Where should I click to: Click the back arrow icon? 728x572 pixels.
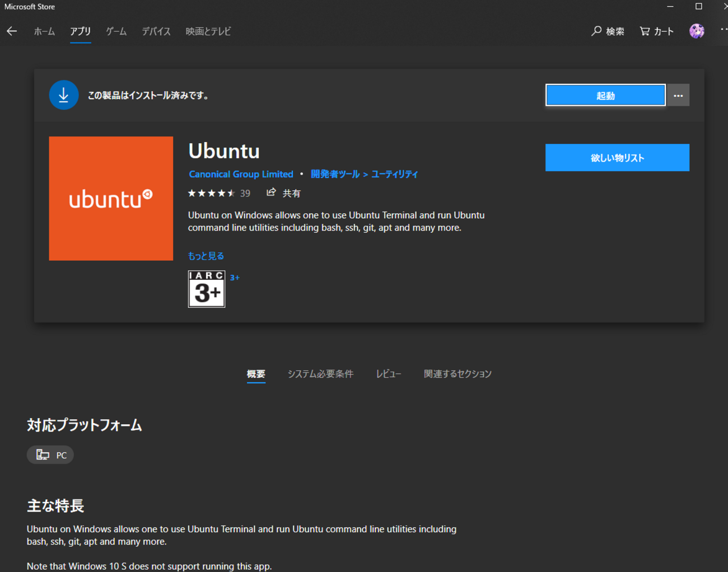pos(12,31)
